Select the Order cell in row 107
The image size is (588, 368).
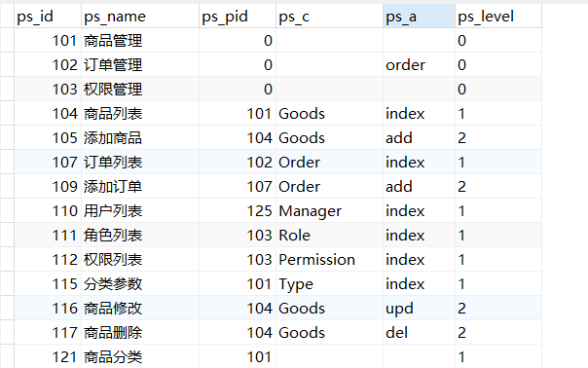(329, 163)
